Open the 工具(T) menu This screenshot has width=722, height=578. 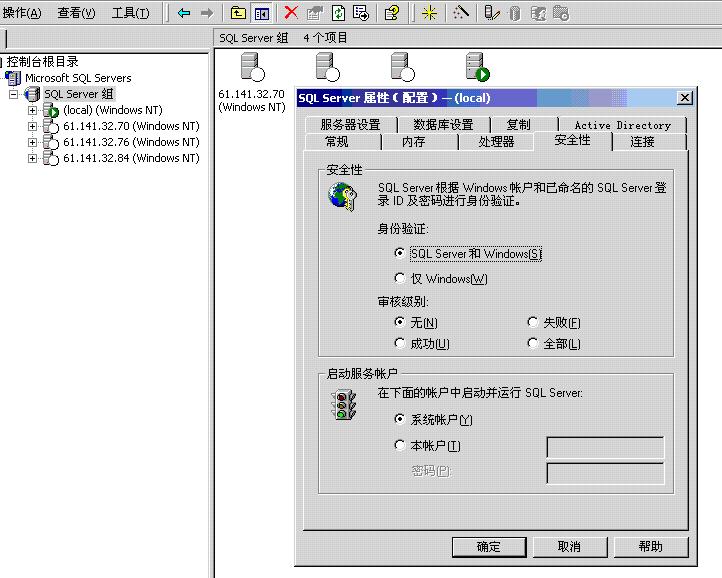[x=130, y=13]
